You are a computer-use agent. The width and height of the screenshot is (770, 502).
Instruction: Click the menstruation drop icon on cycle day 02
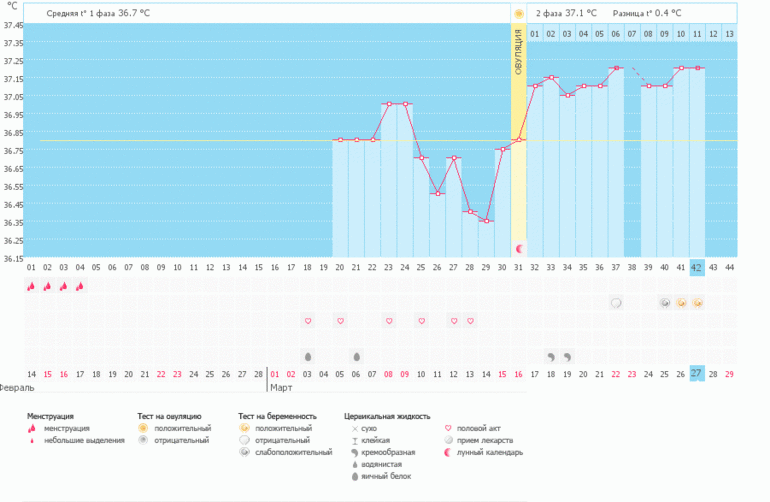pos(47,286)
